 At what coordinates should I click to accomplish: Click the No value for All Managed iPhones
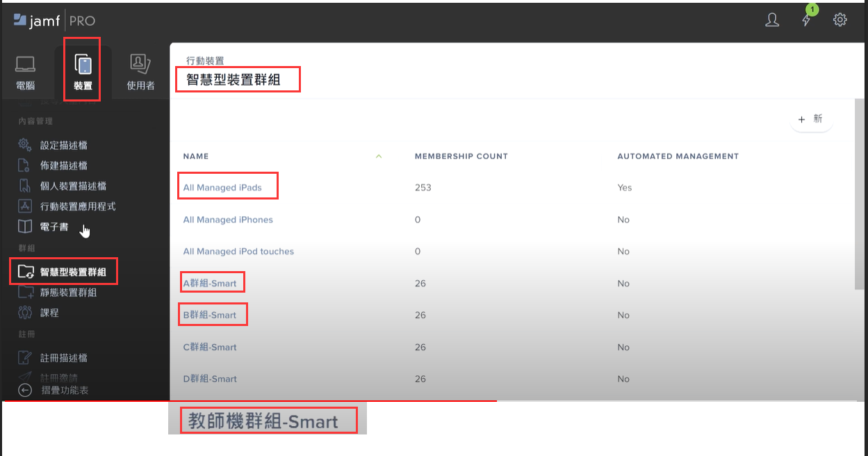[x=623, y=220]
